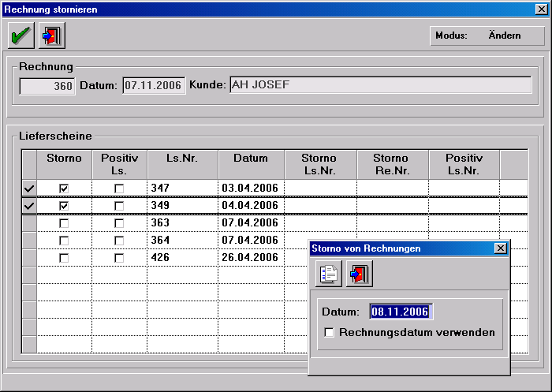The width and height of the screenshot is (552, 392).
Task: Click the green checkmark confirm icon
Action: click(x=21, y=35)
